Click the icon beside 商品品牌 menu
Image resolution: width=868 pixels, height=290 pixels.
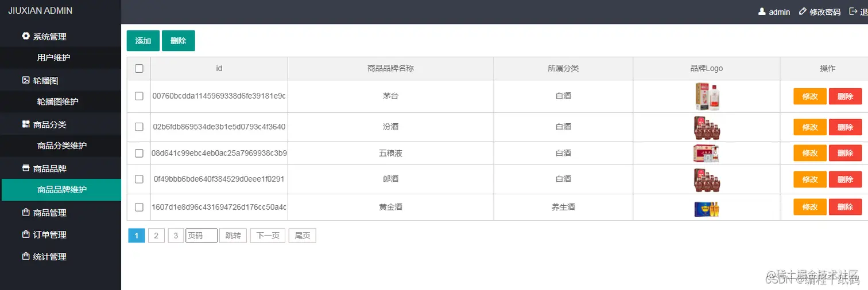(26, 168)
